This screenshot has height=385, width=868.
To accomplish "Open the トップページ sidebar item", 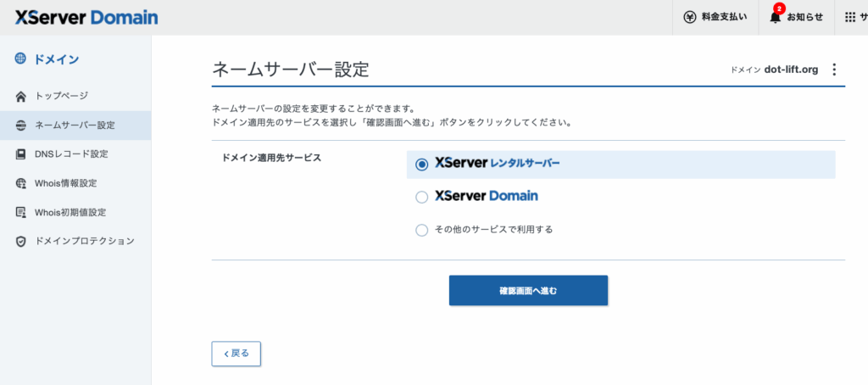I will [x=61, y=96].
